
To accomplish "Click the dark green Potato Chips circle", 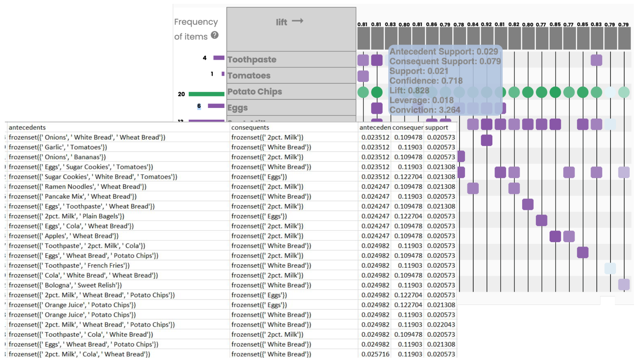I will (377, 92).
